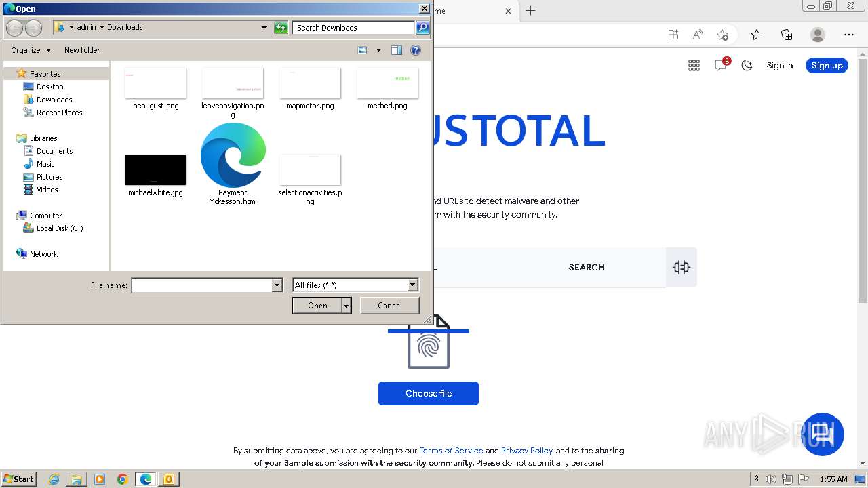
Task: Cancel the Open dialog
Action: click(390, 306)
